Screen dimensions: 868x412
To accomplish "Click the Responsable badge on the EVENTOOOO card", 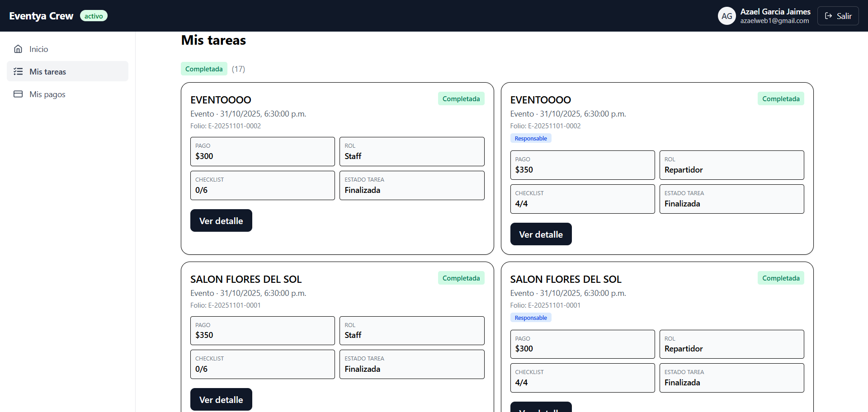I will (x=530, y=138).
